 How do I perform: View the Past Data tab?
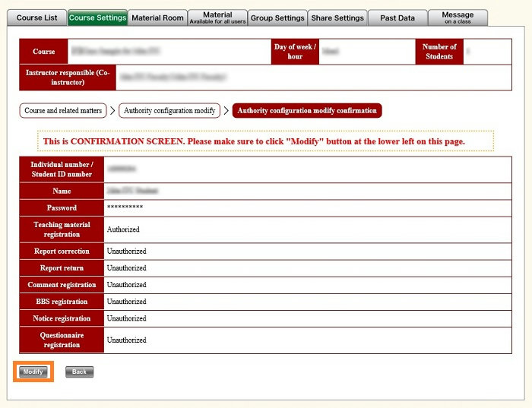click(x=397, y=17)
